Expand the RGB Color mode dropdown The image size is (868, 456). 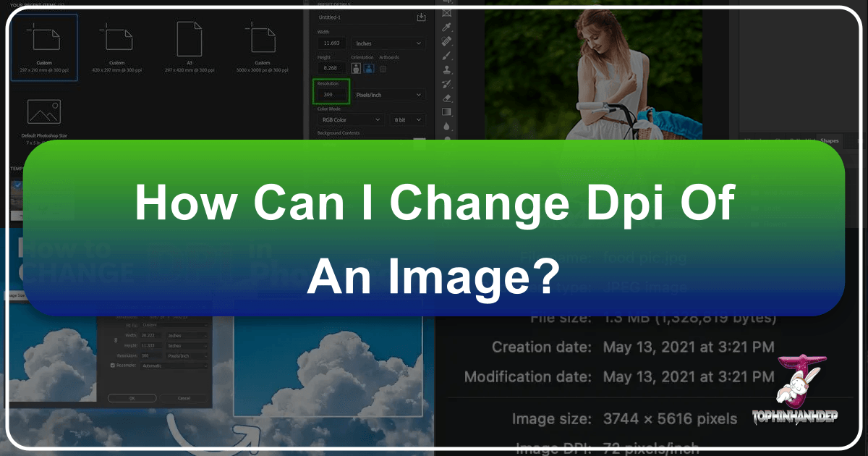pyautogui.click(x=351, y=119)
